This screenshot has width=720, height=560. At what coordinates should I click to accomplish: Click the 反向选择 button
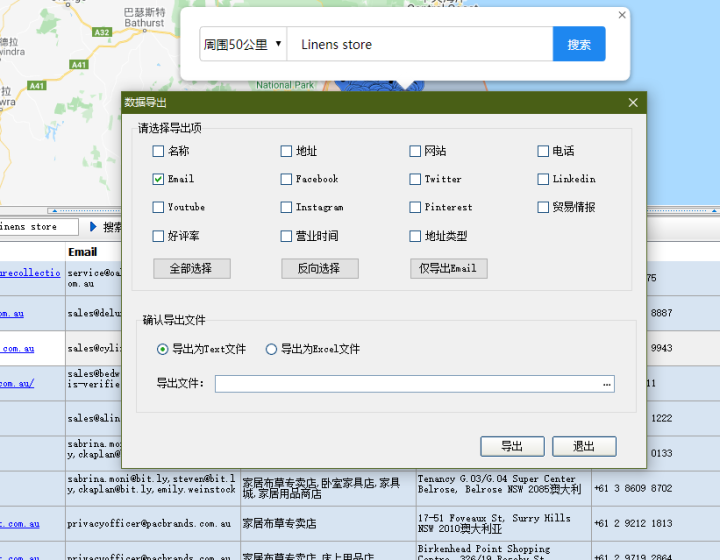click(320, 269)
